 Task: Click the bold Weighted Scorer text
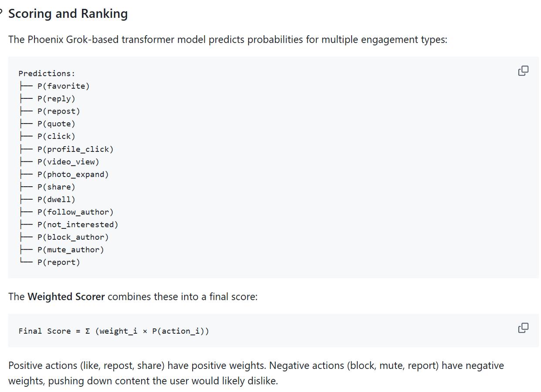click(66, 297)
